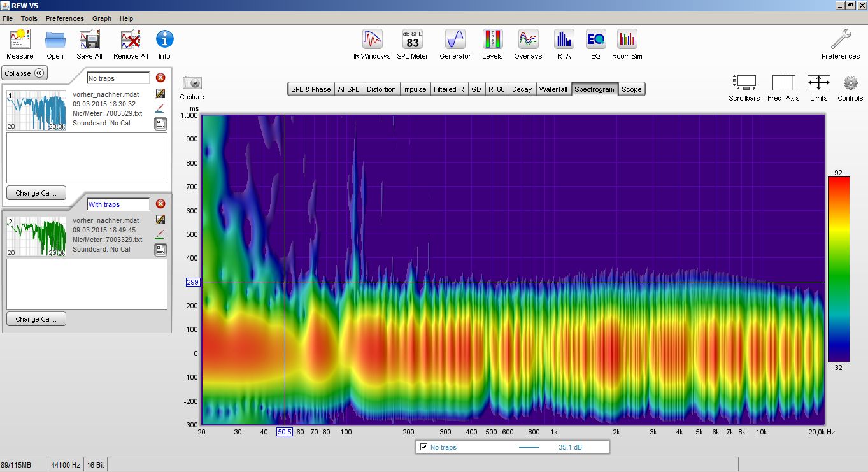Launch the RTA analyzer tool

click(x=564, y=39)
